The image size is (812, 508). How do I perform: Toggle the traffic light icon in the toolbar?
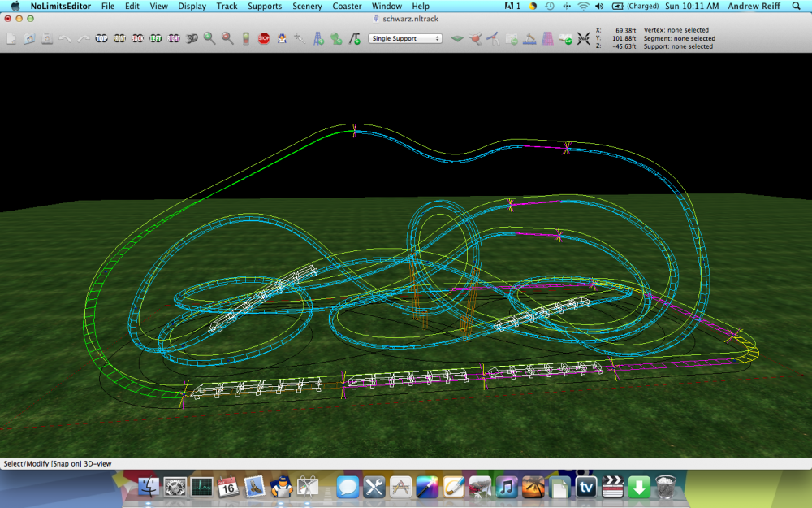tap(245, 38)
